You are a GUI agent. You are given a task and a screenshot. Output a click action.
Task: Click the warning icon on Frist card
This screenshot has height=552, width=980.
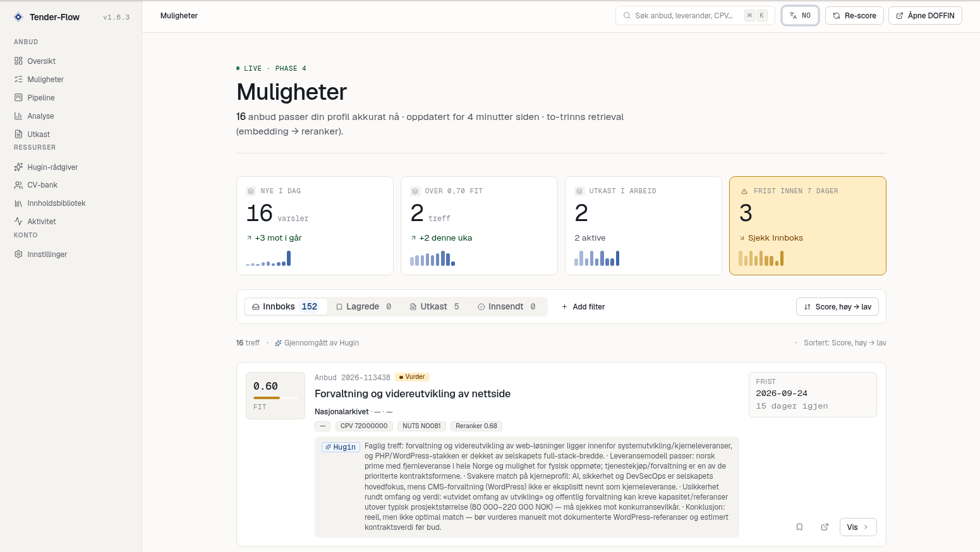744,191
